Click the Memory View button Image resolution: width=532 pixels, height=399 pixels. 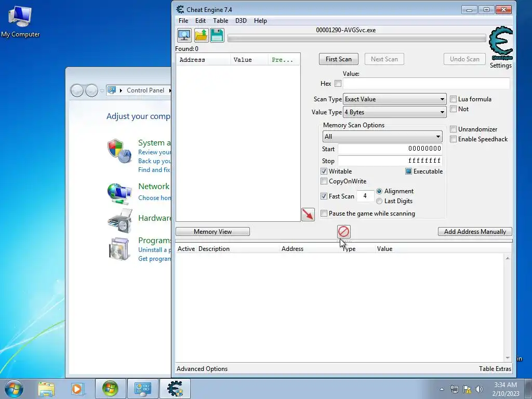pyautogui.click(x=212, y=232)
